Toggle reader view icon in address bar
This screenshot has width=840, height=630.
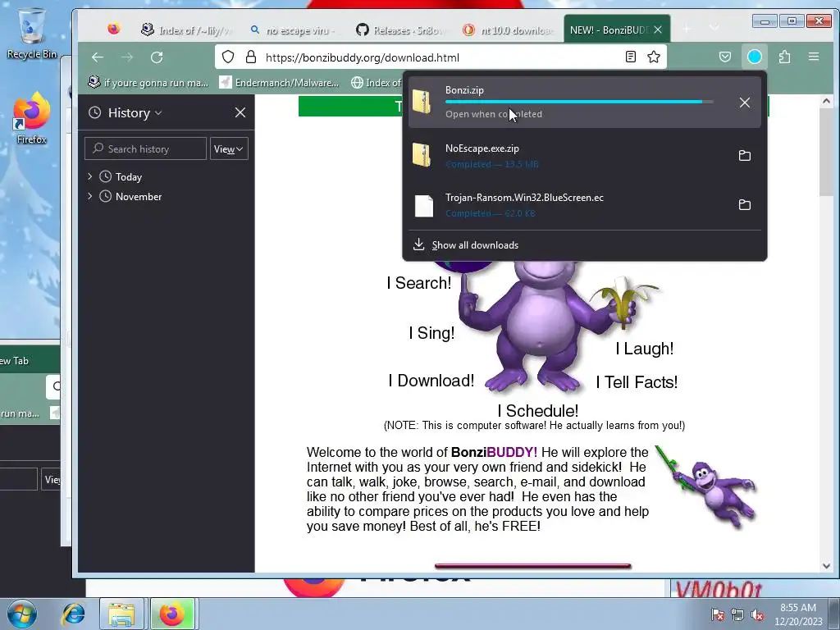[631, 57]
